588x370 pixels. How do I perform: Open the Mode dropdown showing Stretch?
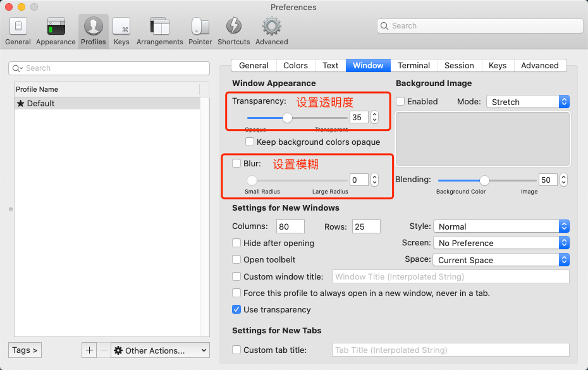(x=528, y=102)
